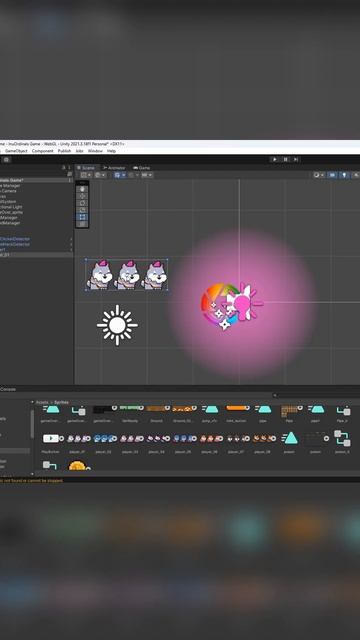Image resolution: width=360 pixels, height=640 pixels.
Task: Select the View hand tool
Action: point(82,189)
